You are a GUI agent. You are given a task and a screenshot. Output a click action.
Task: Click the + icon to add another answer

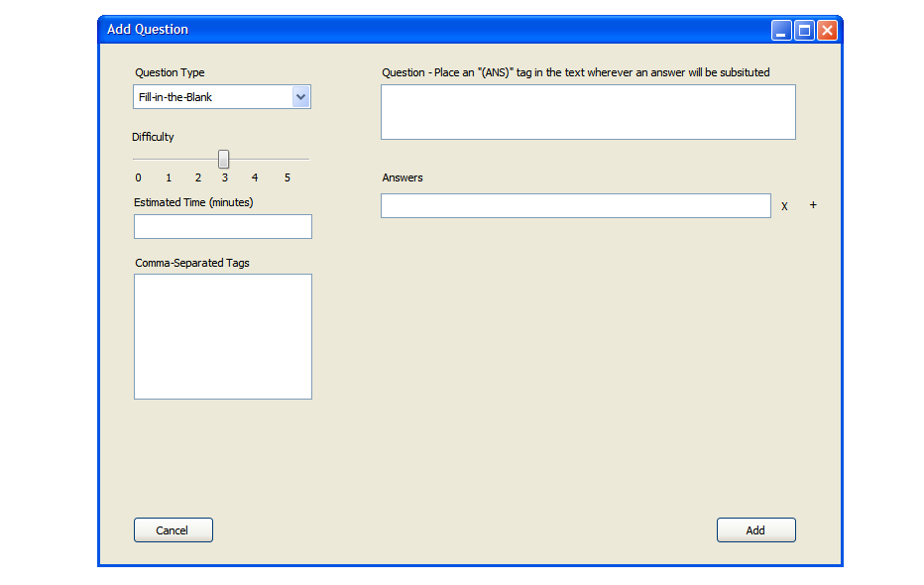coord(813,205)
